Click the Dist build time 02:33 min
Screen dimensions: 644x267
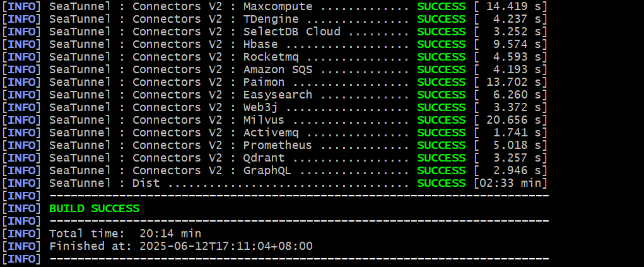(510, 183)
